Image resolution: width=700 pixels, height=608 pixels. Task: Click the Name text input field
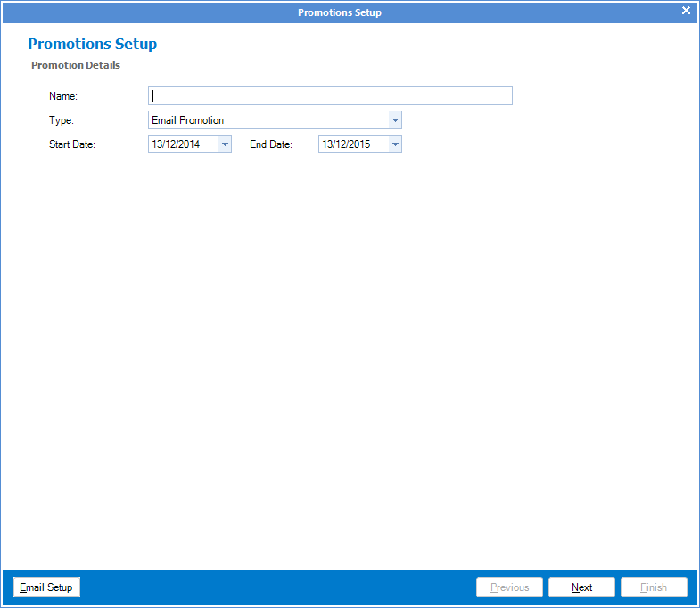[x=330, y=96]
